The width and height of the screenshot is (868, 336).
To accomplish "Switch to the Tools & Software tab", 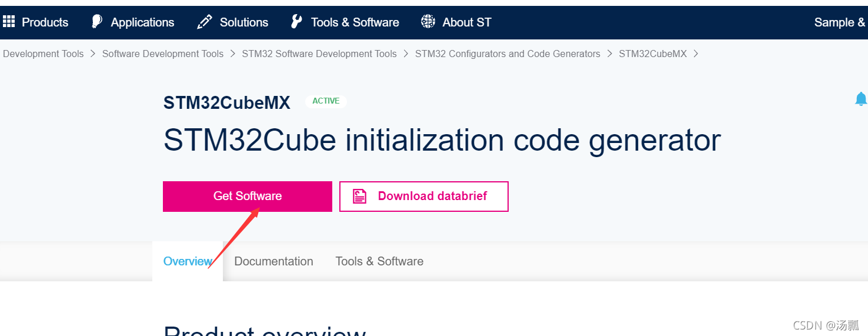I will (x=379, y=261).
